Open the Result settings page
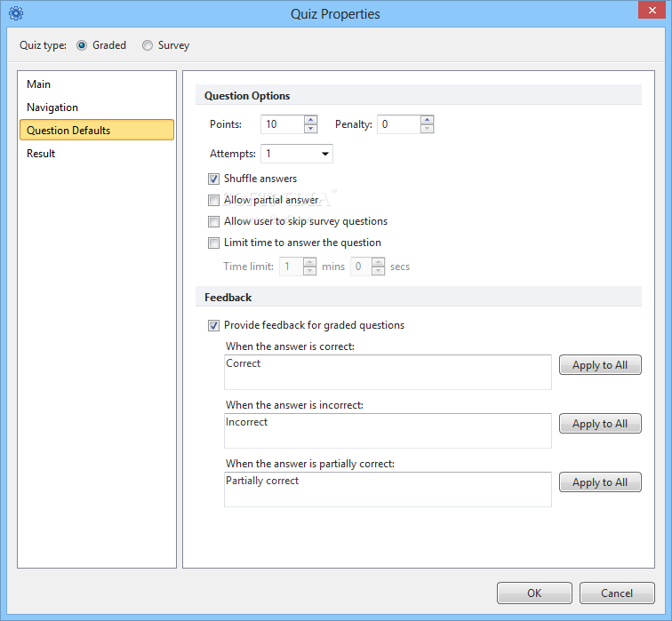The image size is (672, 621). click(97, 154)
